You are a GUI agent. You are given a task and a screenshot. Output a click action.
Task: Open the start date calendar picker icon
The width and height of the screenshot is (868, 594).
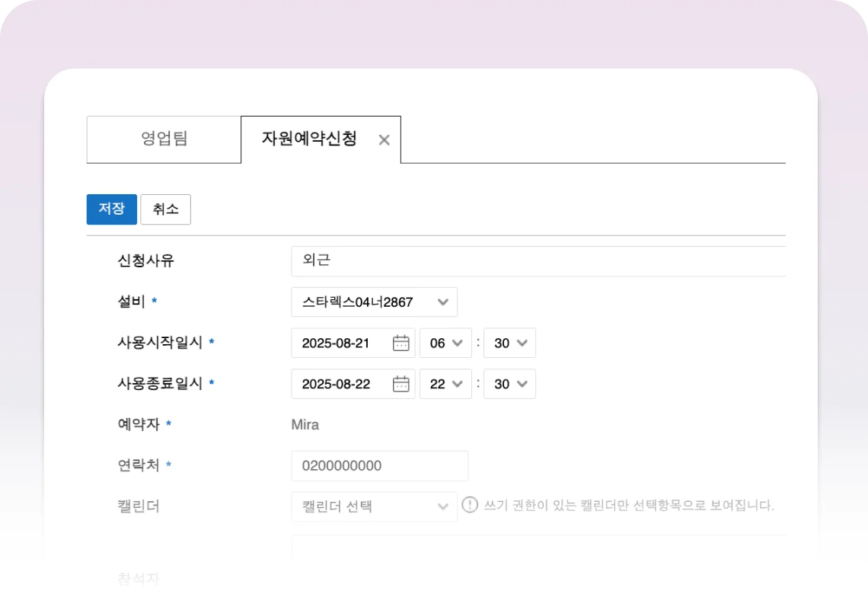click(x=400, y=343)
